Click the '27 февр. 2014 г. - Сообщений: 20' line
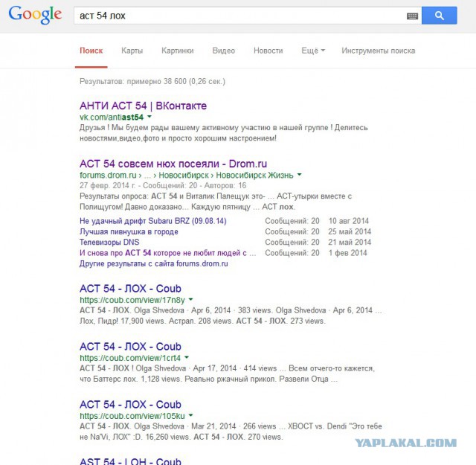Screen dimensions: 476x465 coord(163,185)
